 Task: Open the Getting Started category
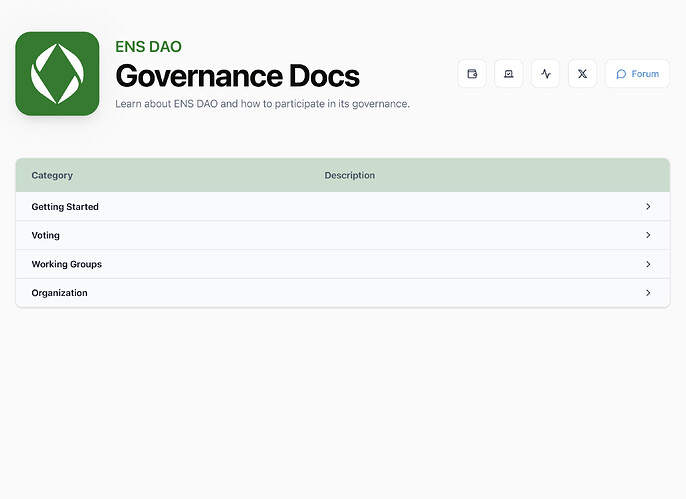(65, 207)
